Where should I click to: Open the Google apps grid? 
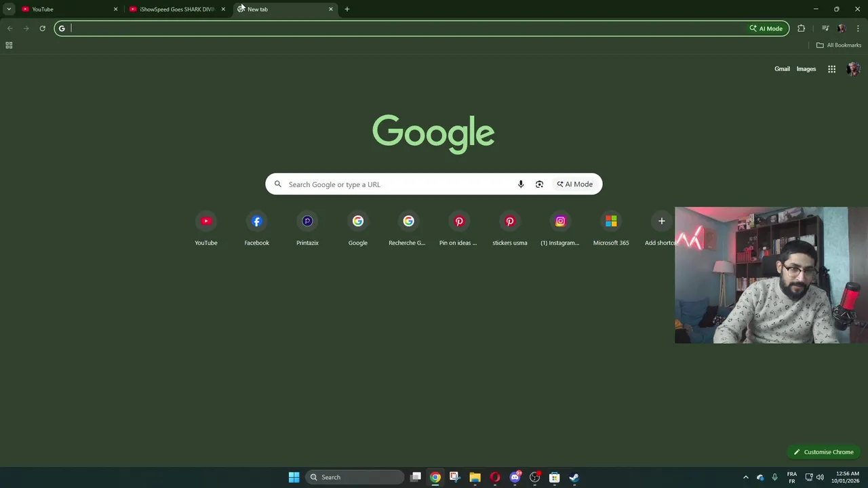pos(831,69)
